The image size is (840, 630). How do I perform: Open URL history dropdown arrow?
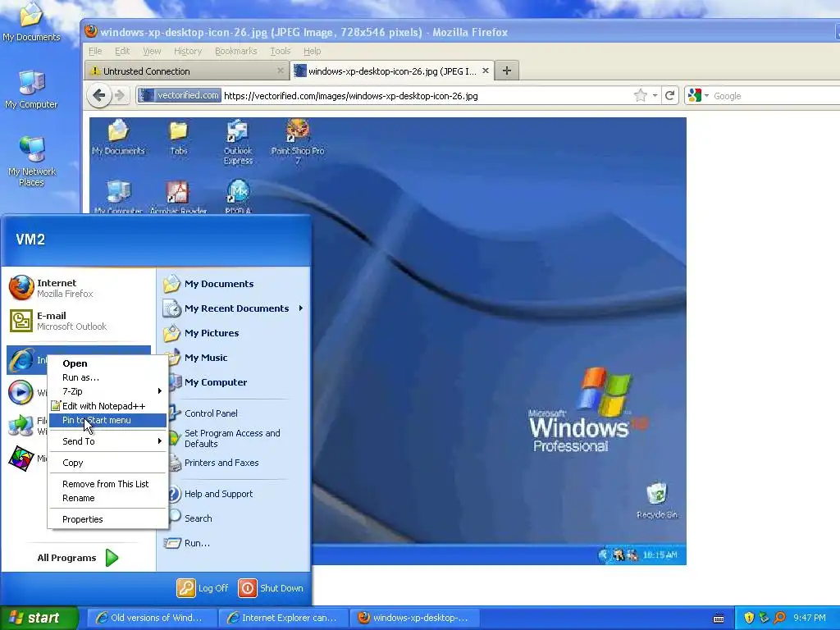(x=655, y=96)
